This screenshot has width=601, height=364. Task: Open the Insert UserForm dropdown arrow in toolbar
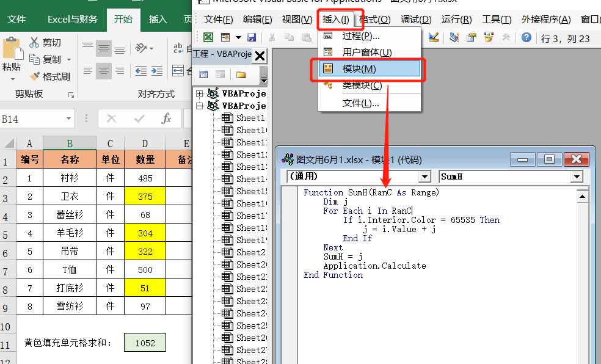(238, 37)
